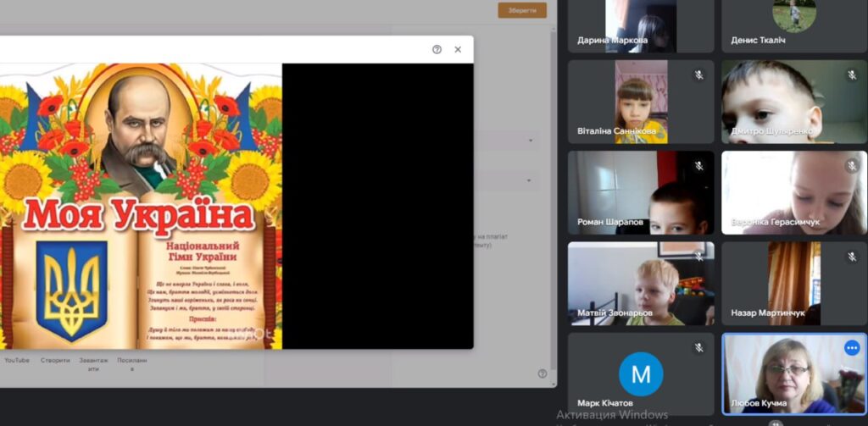Switch to the Посилання tab
Viewport: 868px width, 426px height.
131,364
